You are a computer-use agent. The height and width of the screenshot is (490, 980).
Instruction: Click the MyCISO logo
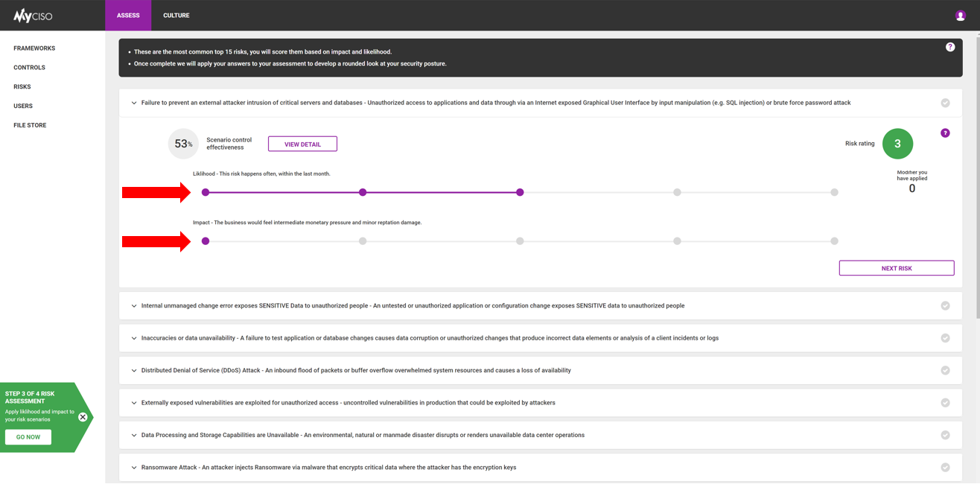[33, 15]
